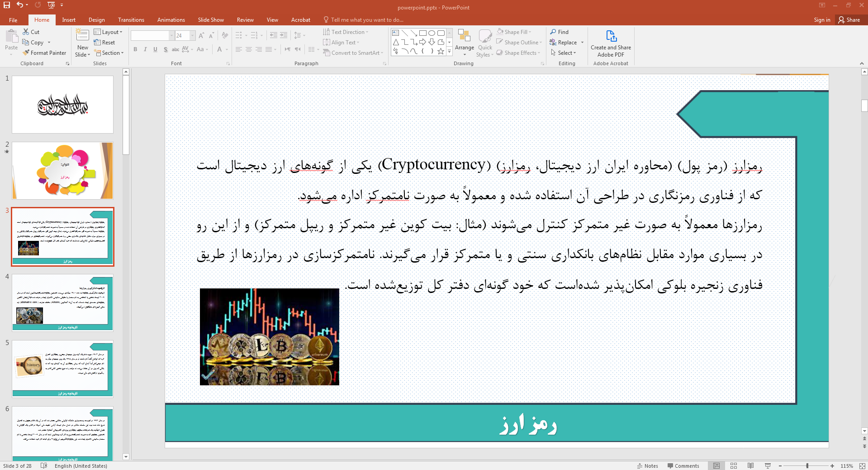Toggle Italic formatting
Viewport: 868px width, 470px height.
click(x=145, y=49)
